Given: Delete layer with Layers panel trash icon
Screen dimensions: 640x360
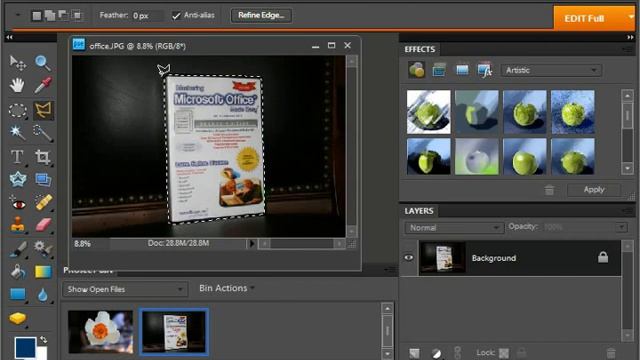Looking at the screenshot, I should (611, 353).
